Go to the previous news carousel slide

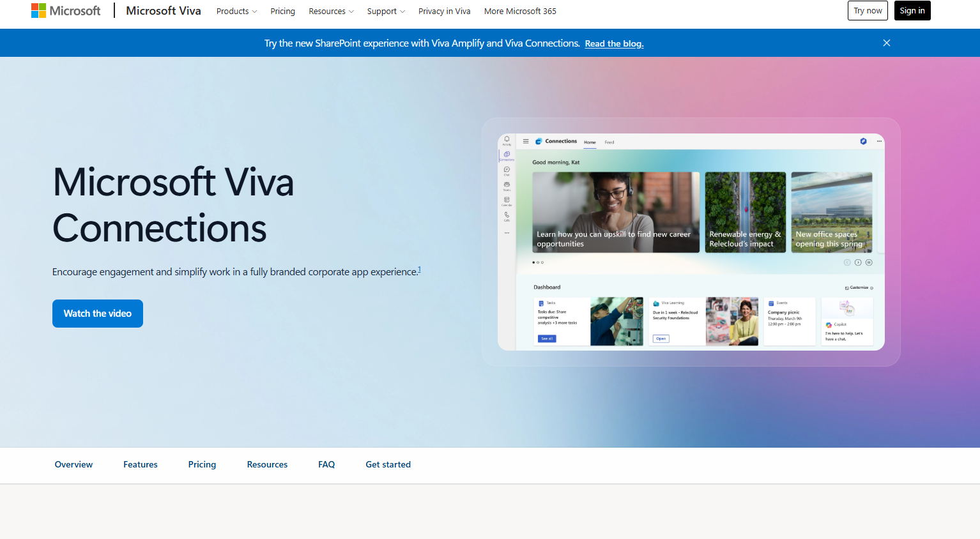click(x=847, y=262)
